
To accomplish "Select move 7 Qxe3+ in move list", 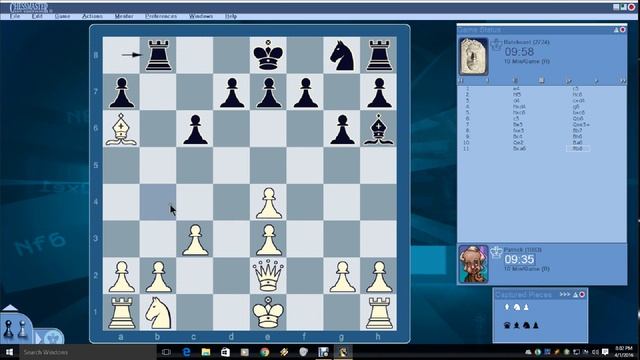I will (x=581, y=124).
